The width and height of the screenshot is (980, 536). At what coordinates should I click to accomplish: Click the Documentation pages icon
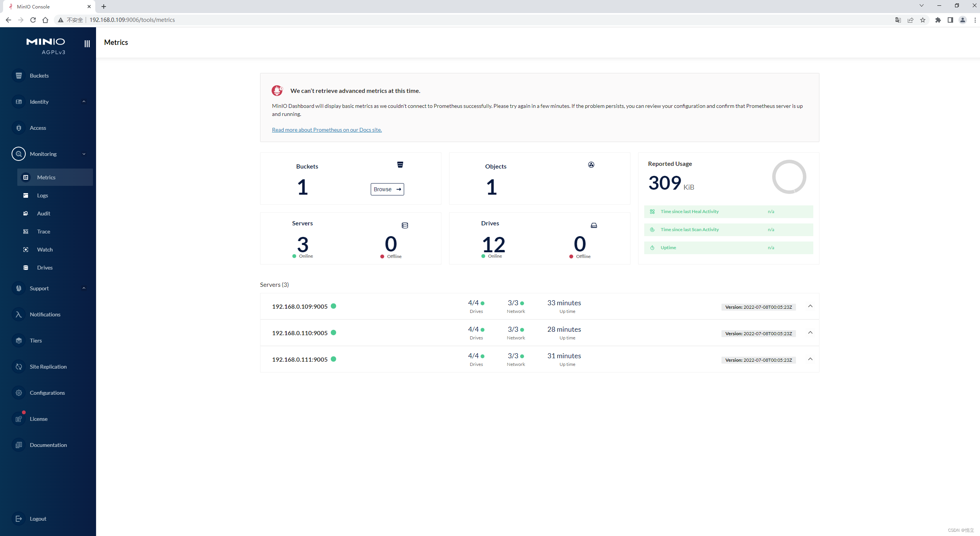[18, 445]
